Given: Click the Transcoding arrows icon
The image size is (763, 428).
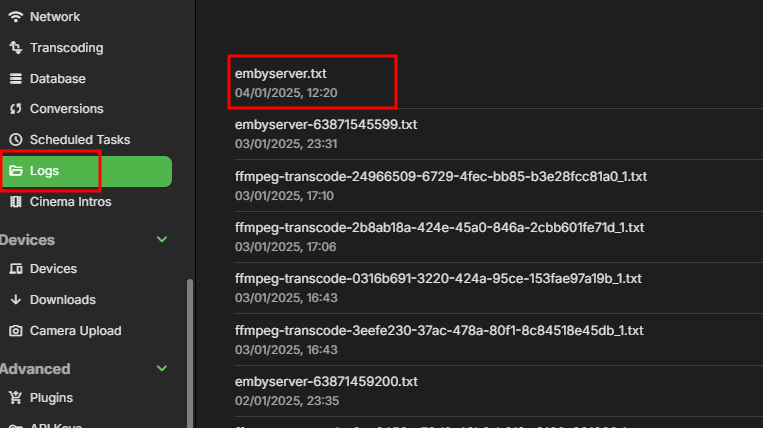Looking at the screenshot, I should 16,48.
